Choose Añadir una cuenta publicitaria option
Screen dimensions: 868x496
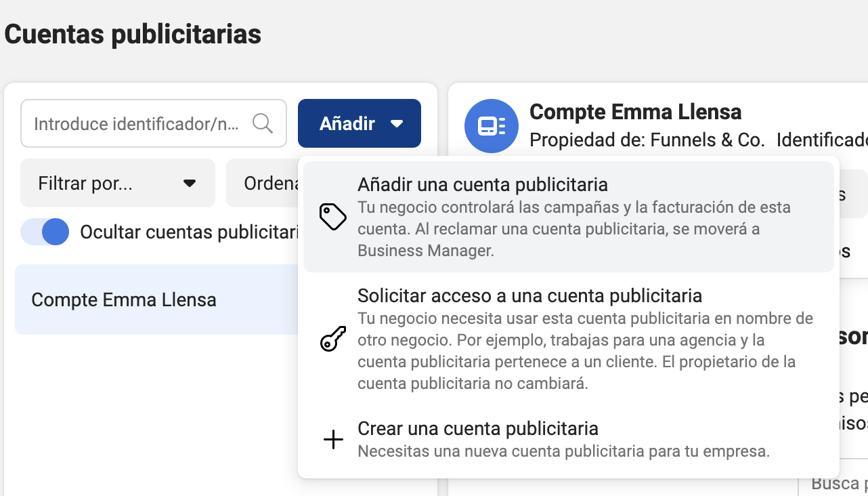(x=569, y=217)
